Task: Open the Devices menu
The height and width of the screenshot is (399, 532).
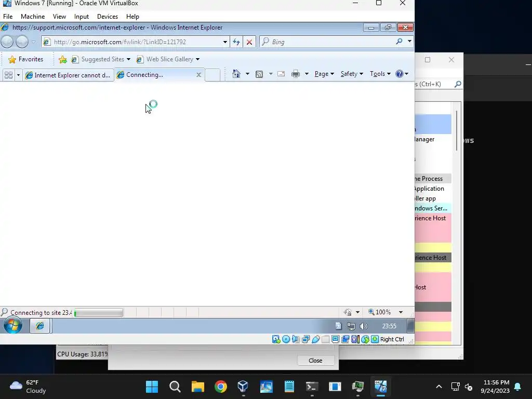Action: [107, 17]
